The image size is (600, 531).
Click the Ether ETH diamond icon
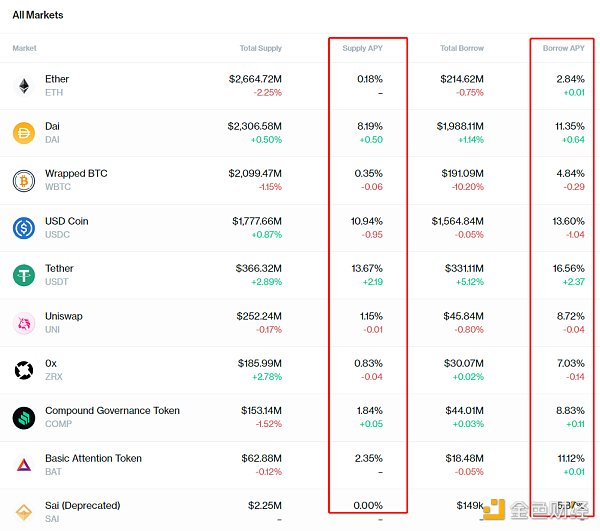(24, 86)
